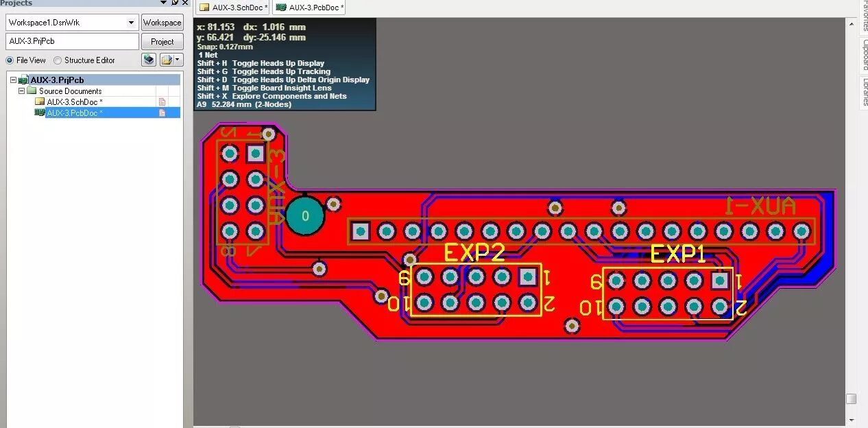Select the EXP1 designator text on board
The width and height of the screenshot is (868, 428).
point(678,254)
